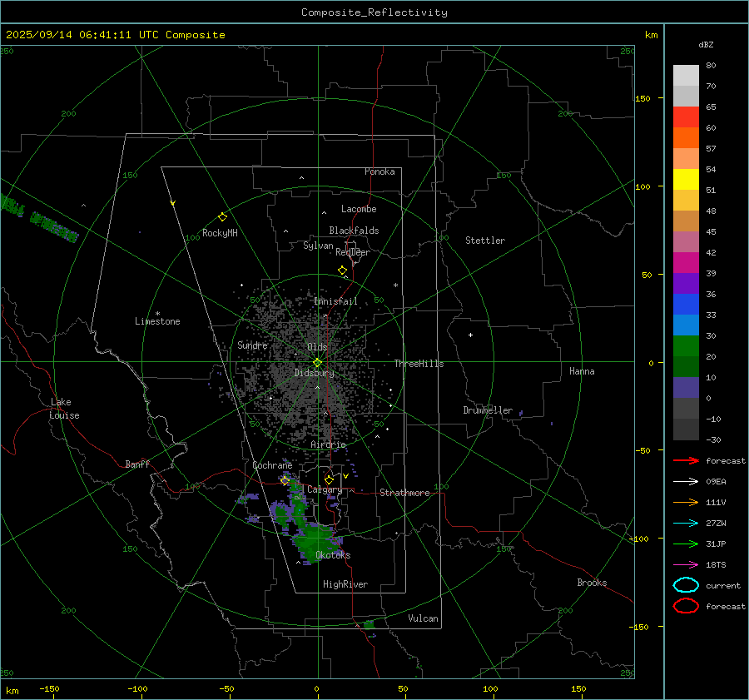749x700 pixels.
Task: Click the Ponoka city label
Action: [x=379, y=171]
